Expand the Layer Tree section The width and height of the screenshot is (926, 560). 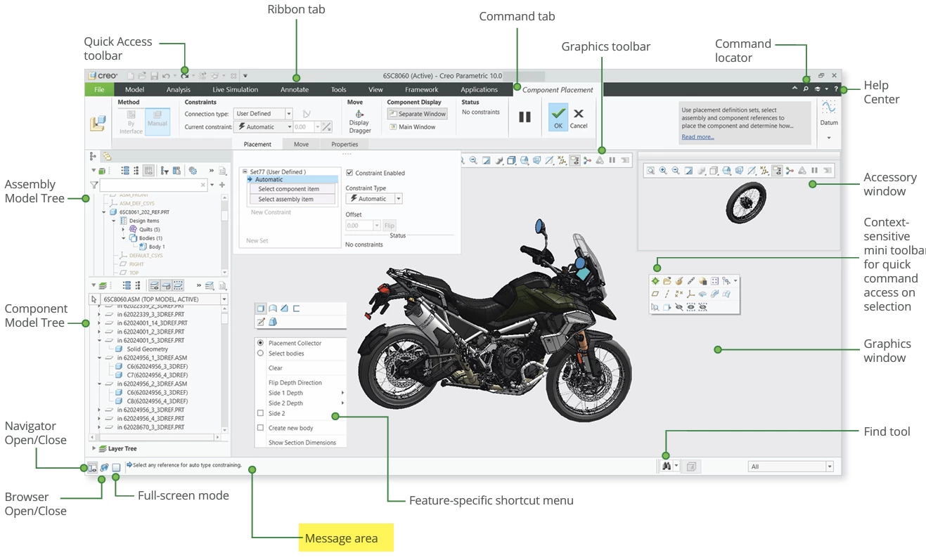94,448
